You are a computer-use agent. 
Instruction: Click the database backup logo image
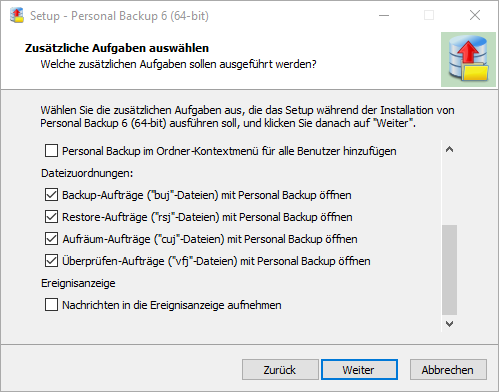click(468, 59)
